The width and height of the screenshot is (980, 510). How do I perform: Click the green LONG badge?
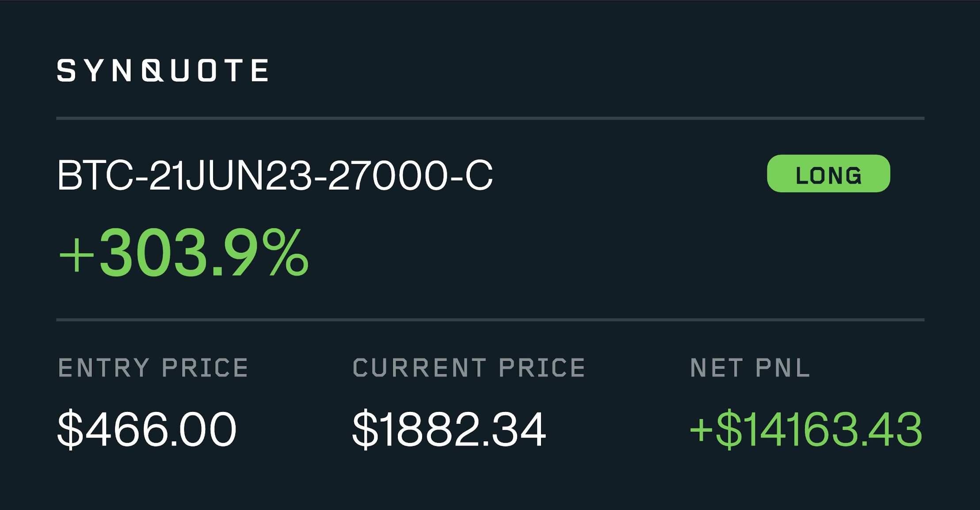click(828, 174)
